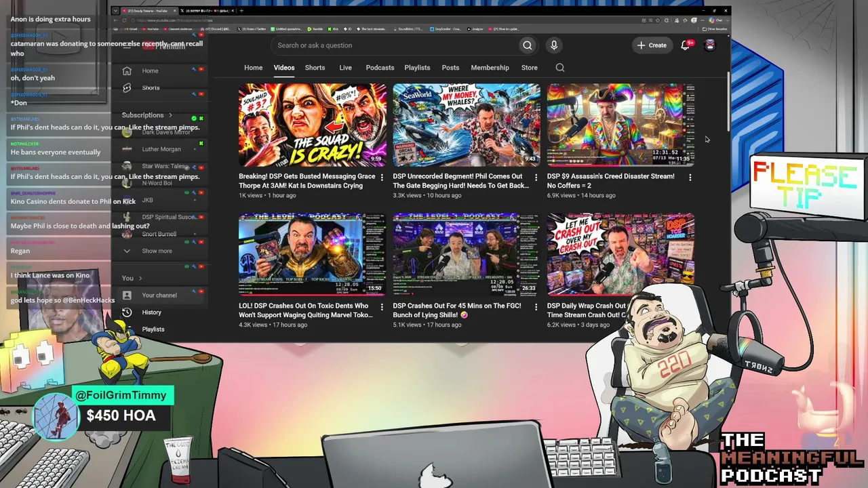
Task: Open options menu for 'LOL! DSP Crashes Out' video
Action: (382, 306)
